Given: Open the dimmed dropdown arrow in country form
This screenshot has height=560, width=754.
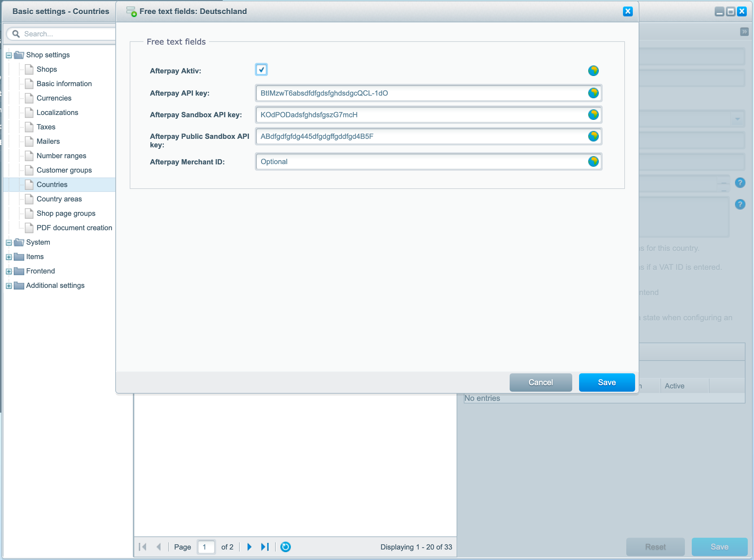Looking at the screenshot, I should click(x=737, y=119).
